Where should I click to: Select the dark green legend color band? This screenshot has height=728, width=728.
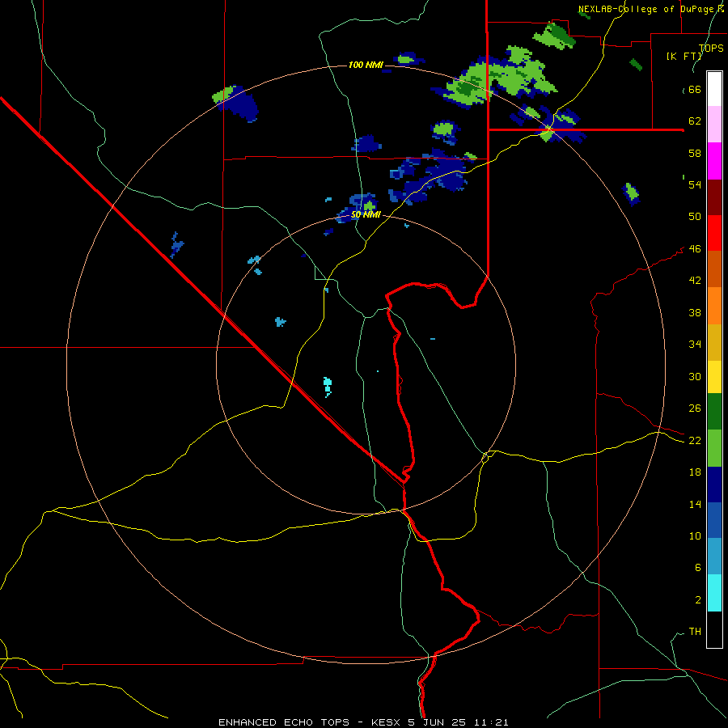[x=714, y=412]
